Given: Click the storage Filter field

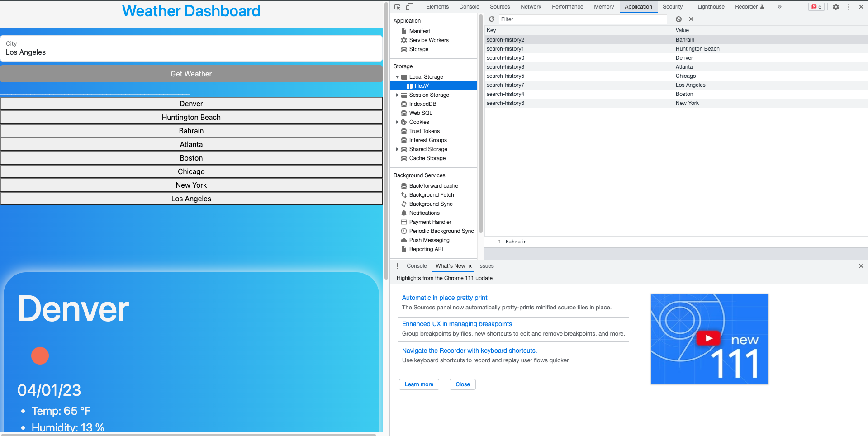Looking at the screenshot, I should click(x=583, y=19).
